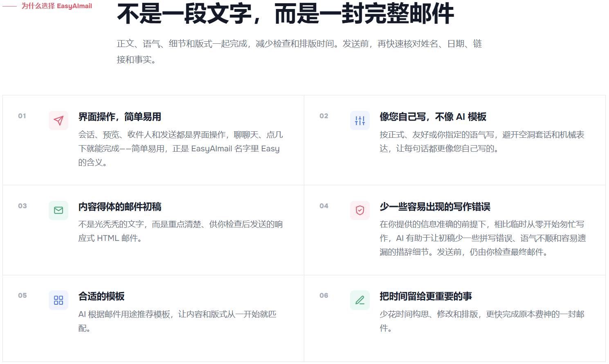Click the title 少一些容易出现的写作错误

435,207
